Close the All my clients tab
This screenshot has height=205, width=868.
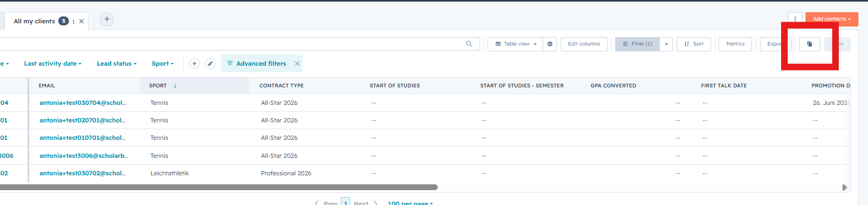click(x=82, y=21)
